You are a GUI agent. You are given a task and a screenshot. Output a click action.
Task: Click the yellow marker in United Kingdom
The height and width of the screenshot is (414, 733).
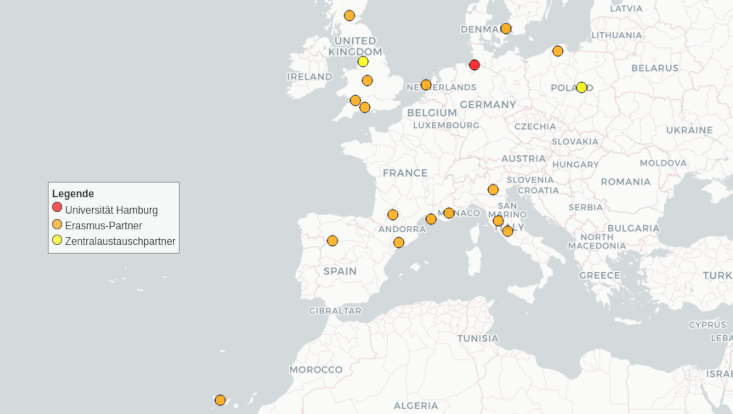363,61
